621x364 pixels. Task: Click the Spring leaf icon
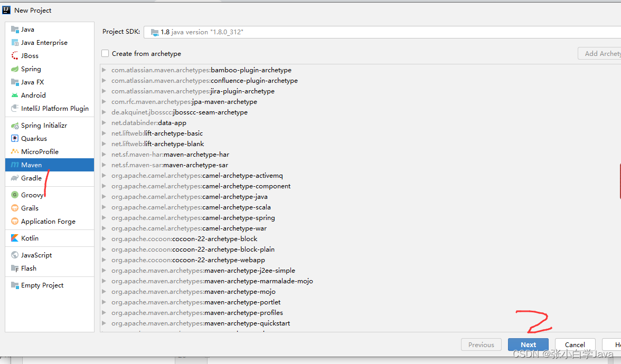click(x=15, y=69)
